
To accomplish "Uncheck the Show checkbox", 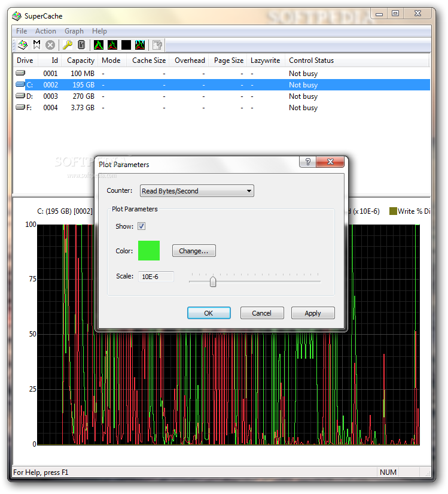I will coord(142,226).
